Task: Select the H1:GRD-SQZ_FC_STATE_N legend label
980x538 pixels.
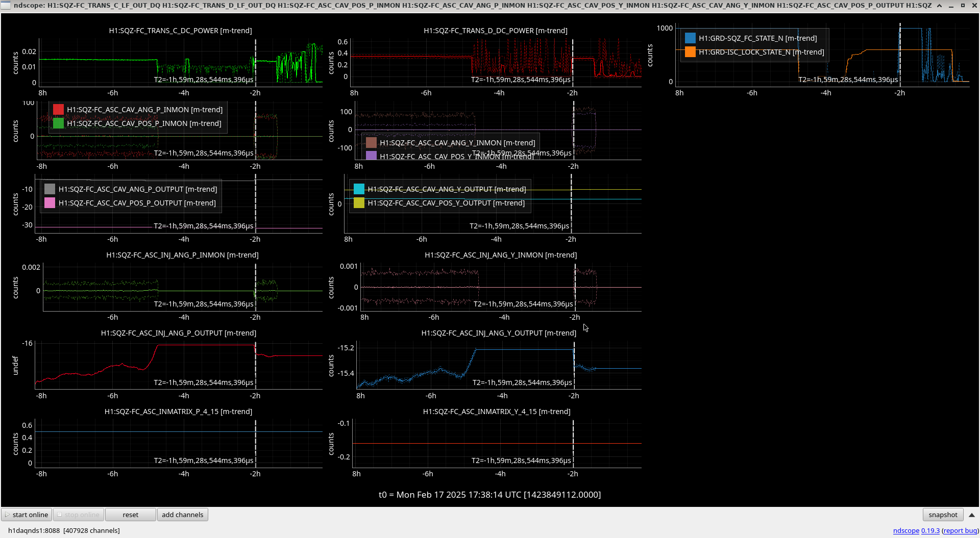Action: tap(757, 38)
